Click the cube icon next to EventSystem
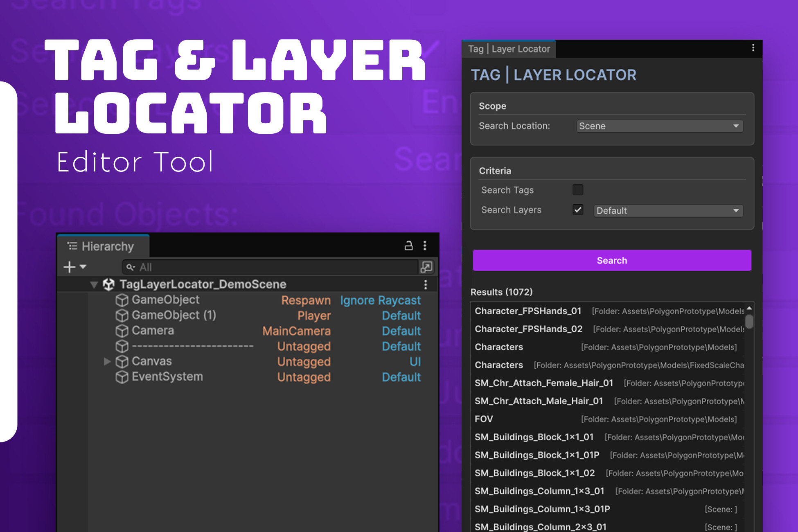This screenshot has height=532, width=798. pos(122,377)
